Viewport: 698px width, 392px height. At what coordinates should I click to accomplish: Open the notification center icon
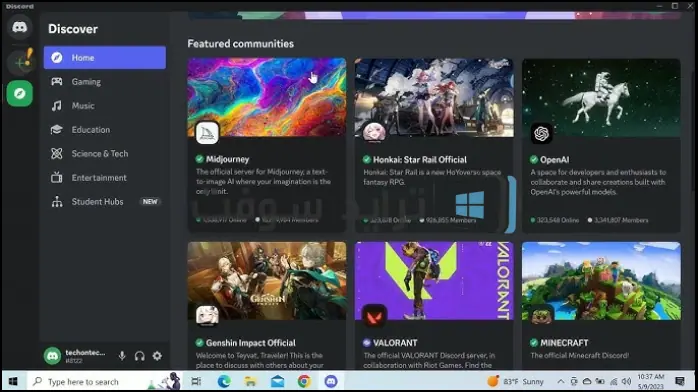coord(680,381)
